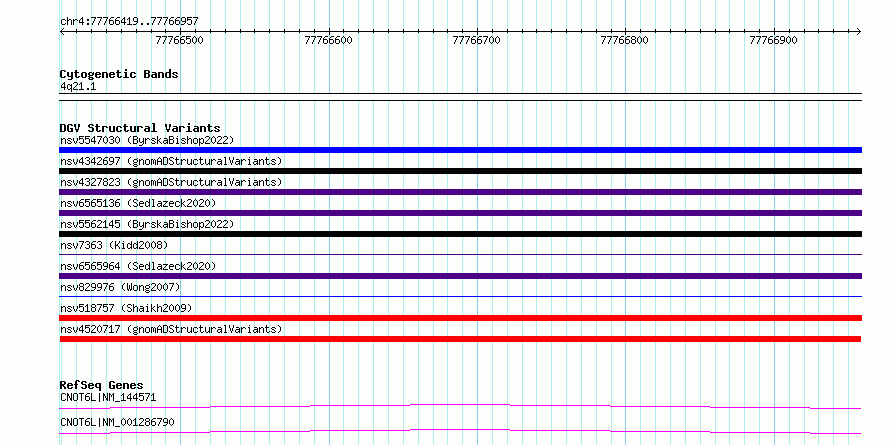Select the DGV Structural Variants track title
The width and height of the screenshot is (890, 445).
pos(140,128)
